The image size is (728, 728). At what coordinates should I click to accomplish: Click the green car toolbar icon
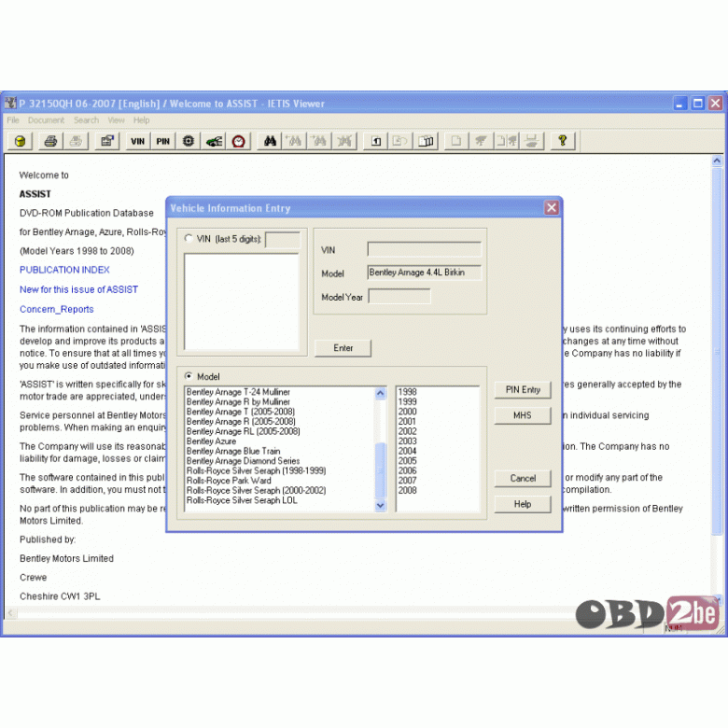pos(214,141)
